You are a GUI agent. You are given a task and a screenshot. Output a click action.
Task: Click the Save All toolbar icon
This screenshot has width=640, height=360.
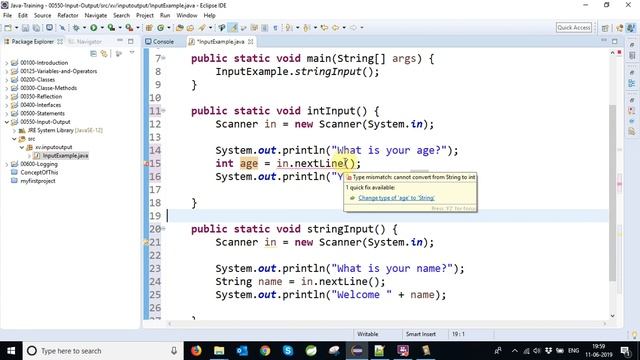pos(36,28)
